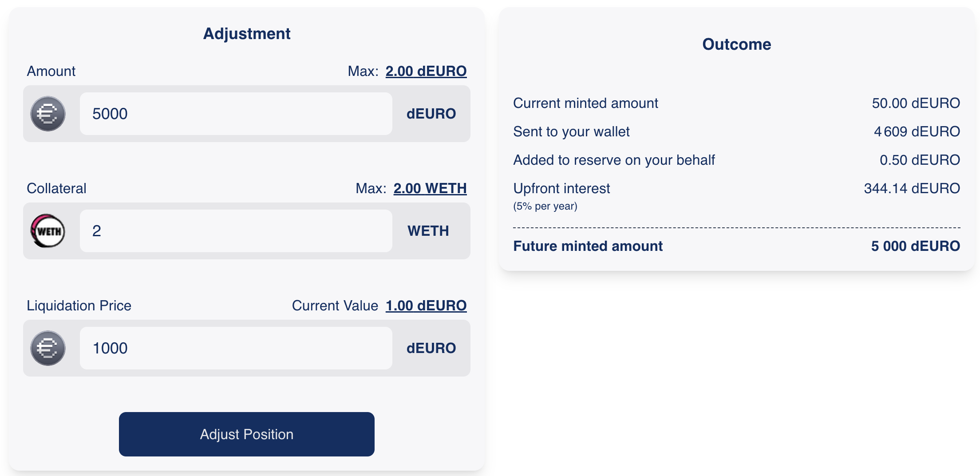Click the dEURO coin icon beside Amount field
980x476 pixels.
[x=48, y=114]
